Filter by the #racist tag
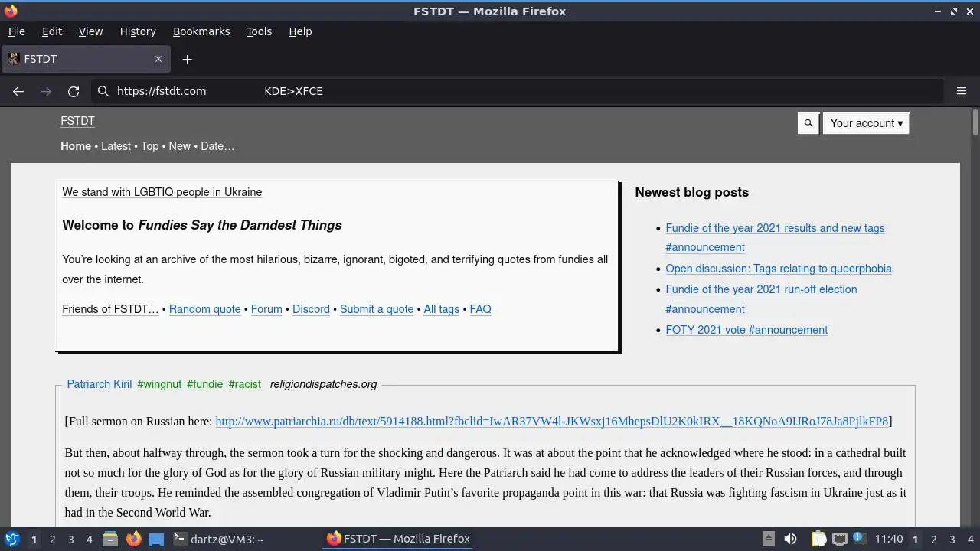The image size is (980, 551). click(x=245, y=384)
